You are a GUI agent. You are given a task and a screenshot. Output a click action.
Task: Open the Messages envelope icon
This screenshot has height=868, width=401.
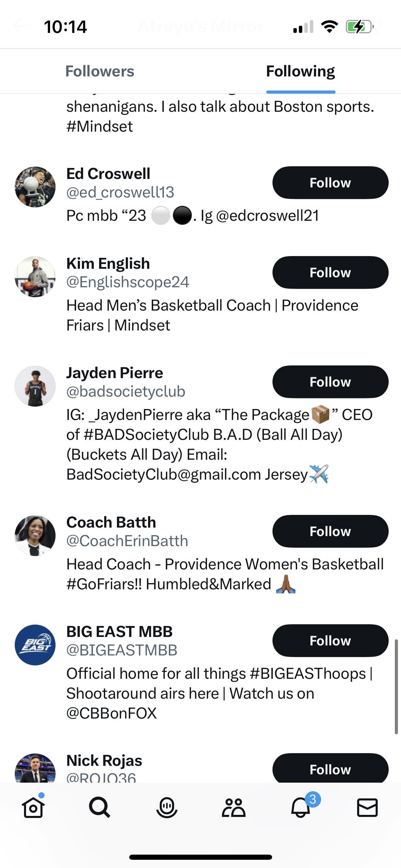pos(367,808)
